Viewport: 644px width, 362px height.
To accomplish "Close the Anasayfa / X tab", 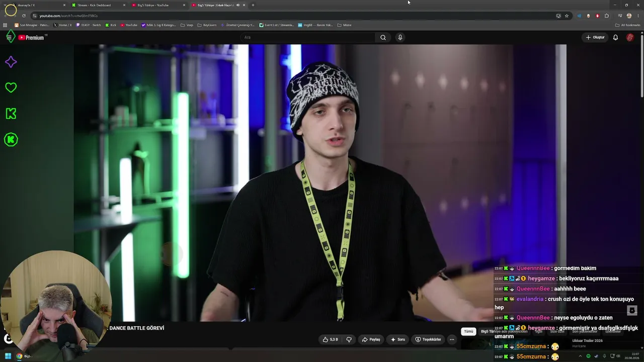I will point(64,5).
